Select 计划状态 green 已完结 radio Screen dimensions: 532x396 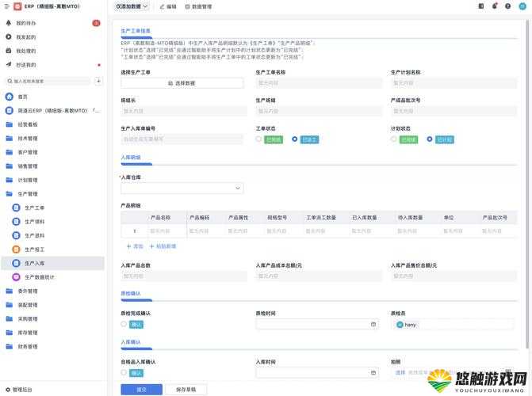[x=393, y=139]
